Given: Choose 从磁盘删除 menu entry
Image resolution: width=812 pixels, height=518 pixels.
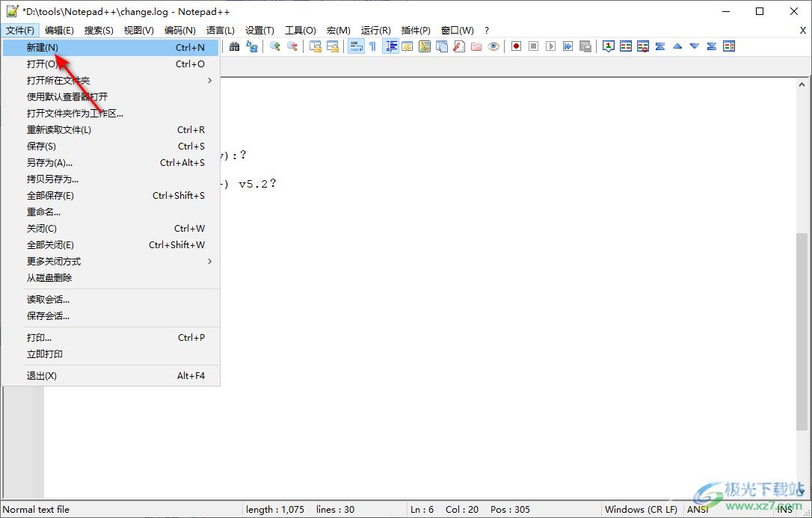Looking at the screenshot, I should 111,278.
